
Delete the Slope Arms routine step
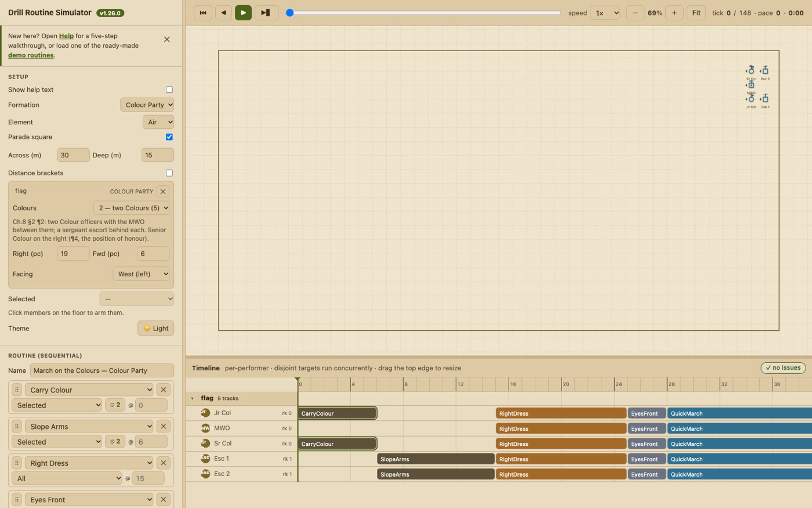point(164,426)
